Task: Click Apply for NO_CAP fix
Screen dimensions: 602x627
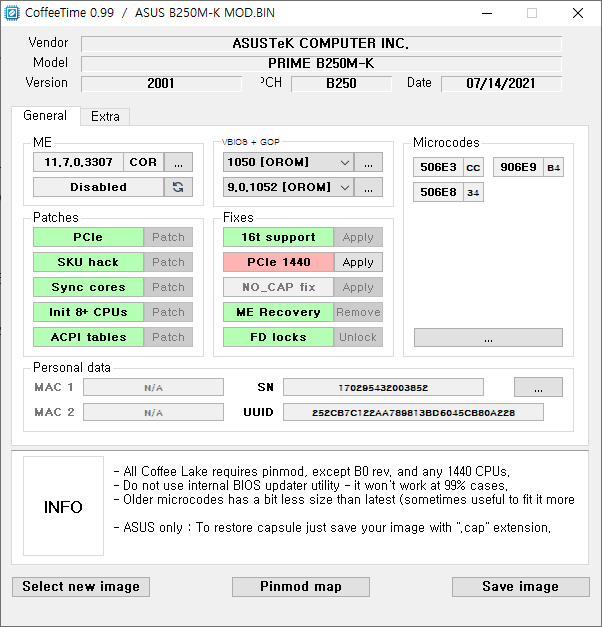Action: [358, 287]
